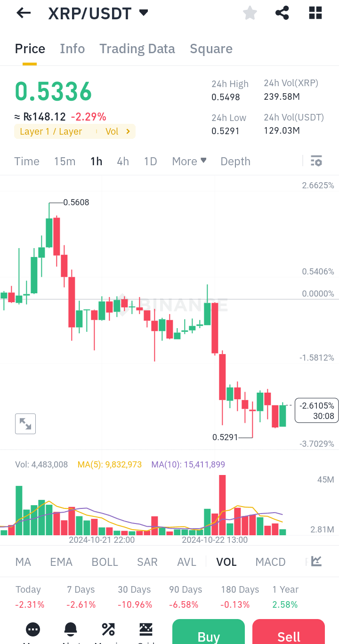This screenshot has height=644, width=339.
Task: Open the Grid trading icon
Action: (x=146, y=629)
